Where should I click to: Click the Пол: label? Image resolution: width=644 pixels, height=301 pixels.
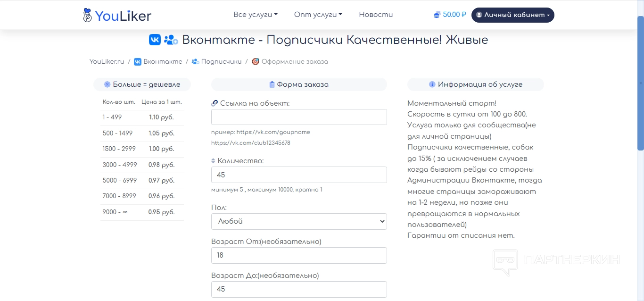click(x=219, y=208)
